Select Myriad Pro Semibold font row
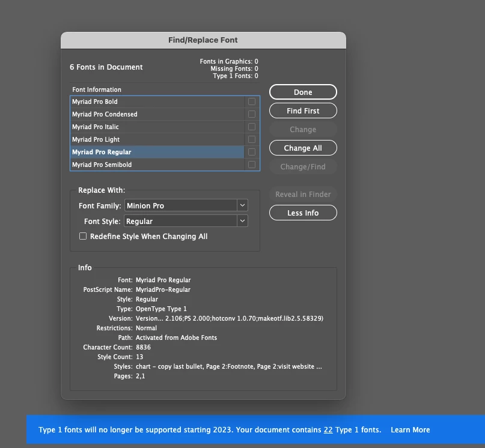485x448 pixels. [x=157, y=165]
